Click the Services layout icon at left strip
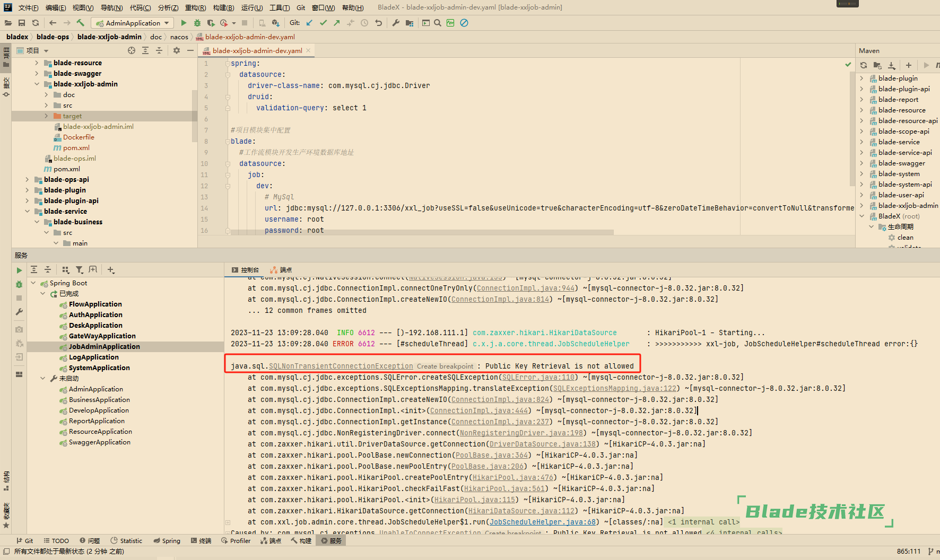This screenshot has width=940, height=560. [x=19, y=374]
